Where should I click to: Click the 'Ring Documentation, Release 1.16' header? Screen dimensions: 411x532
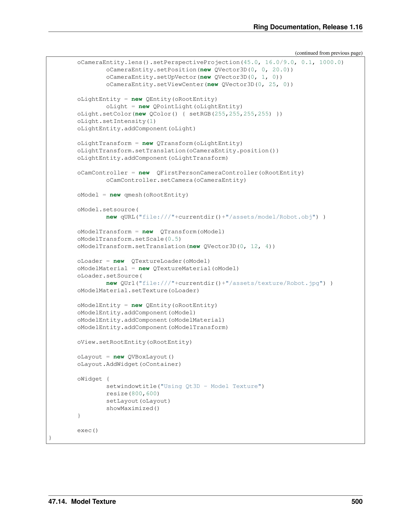point(308,27)
